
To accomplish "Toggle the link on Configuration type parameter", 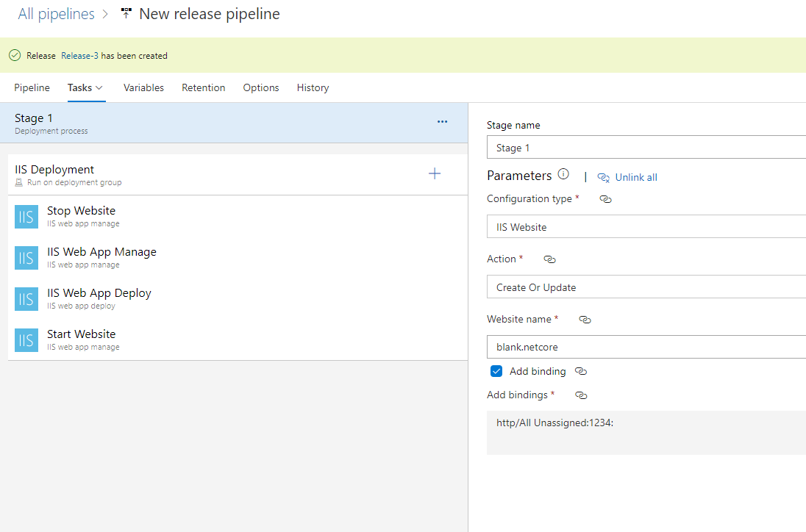I will [x=605, y=198].
